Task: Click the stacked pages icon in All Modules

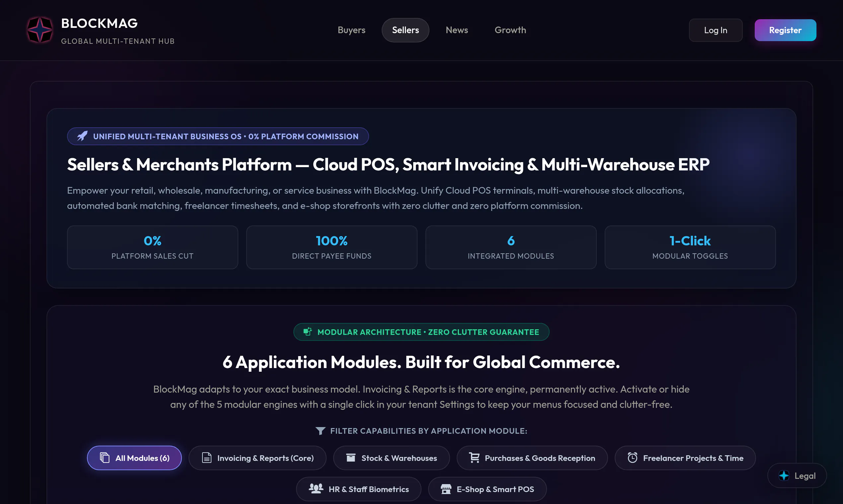Action: point(105,458)
